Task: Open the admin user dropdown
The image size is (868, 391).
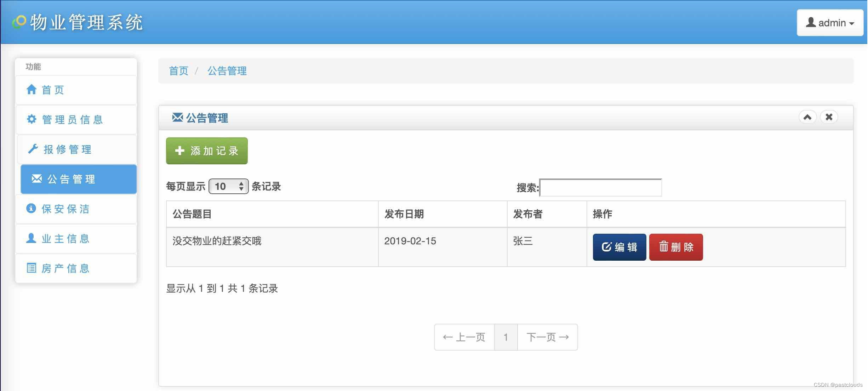Action: point(830,23)
